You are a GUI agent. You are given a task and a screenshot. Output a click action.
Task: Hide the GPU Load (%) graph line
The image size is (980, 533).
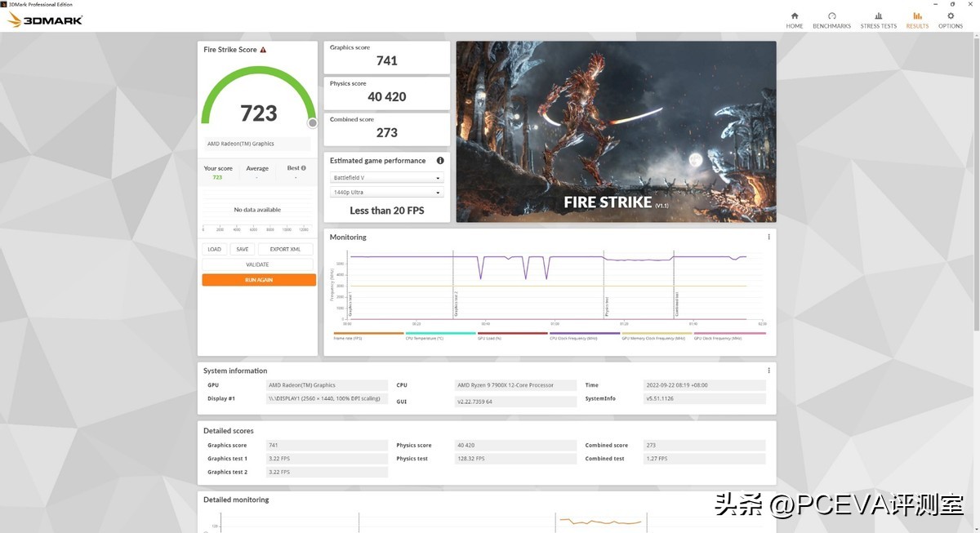point(489,336)
